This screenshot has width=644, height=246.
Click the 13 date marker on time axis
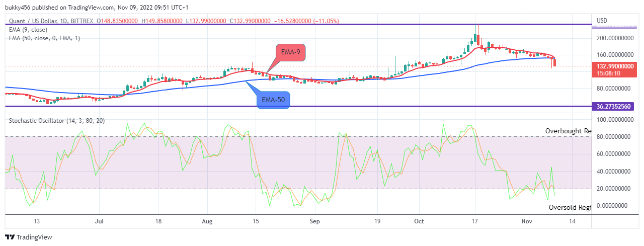36,221
